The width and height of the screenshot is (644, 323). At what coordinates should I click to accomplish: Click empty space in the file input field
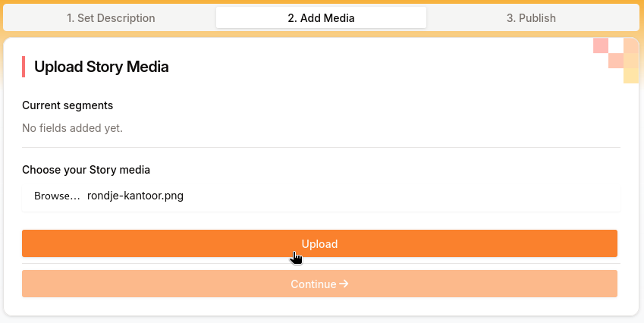coord(402,196)
